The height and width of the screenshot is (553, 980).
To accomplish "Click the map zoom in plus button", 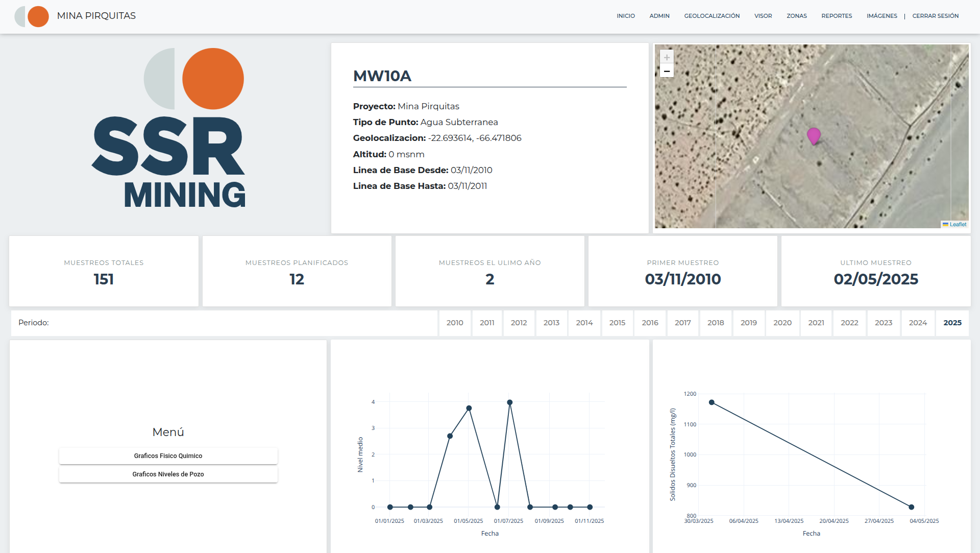I will [x=667, y=57].
